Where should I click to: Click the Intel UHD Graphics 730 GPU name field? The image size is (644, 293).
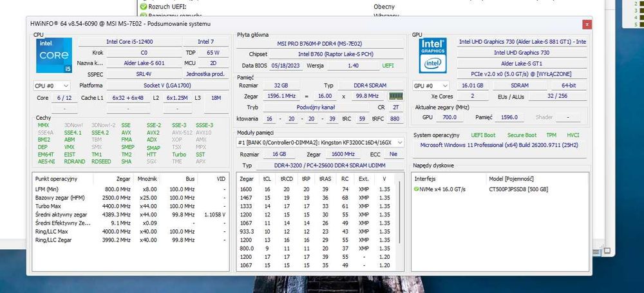(x=522, y=53)
